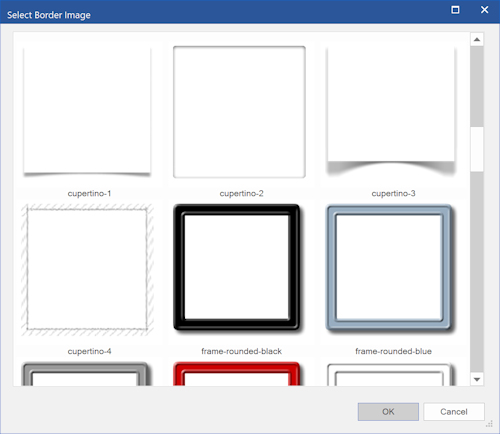
Task: Dismiss dialog with the Cancel button
Action: point(454,412)
